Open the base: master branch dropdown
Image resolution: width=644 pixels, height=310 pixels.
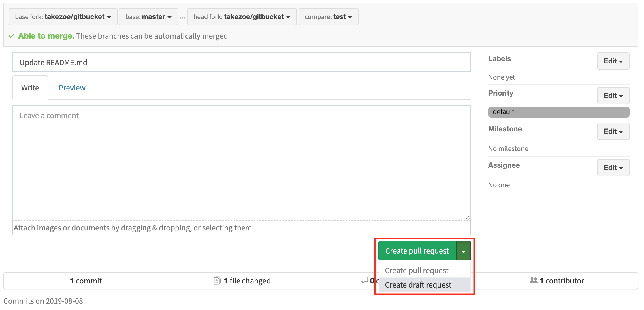pyautogui.click(x=148, y=17)
